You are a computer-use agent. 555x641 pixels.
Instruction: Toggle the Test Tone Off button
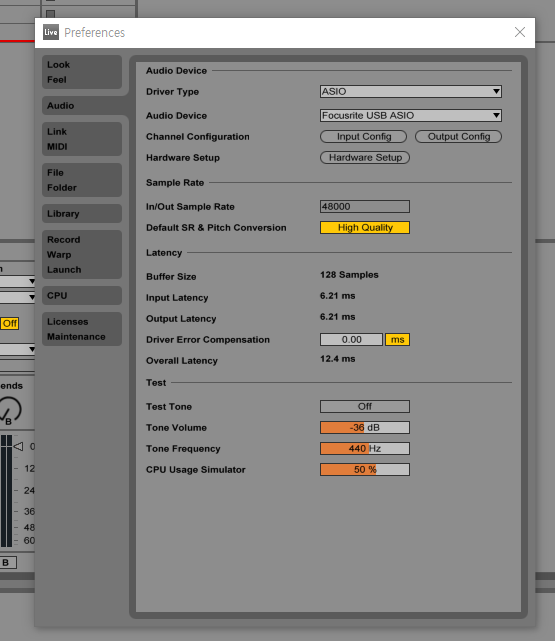coord(365,406)
